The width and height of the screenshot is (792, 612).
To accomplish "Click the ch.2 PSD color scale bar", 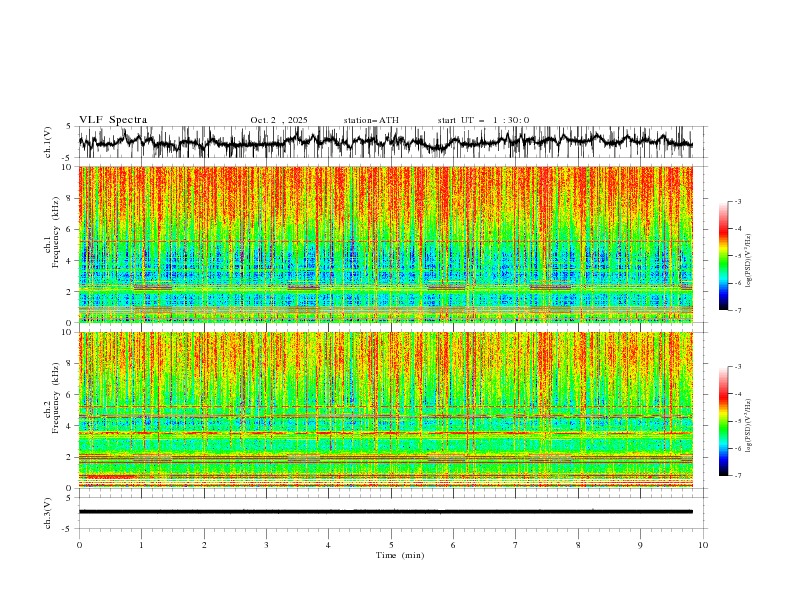I will 723,421.
